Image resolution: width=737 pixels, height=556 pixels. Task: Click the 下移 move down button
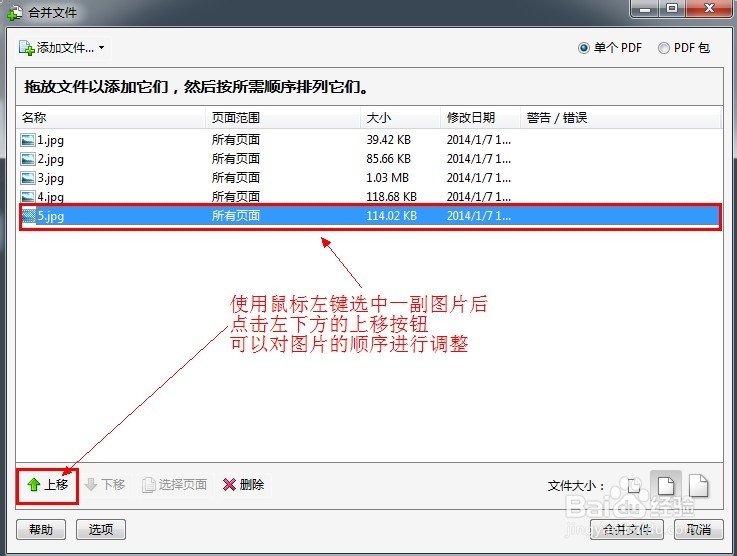[106, 485]
